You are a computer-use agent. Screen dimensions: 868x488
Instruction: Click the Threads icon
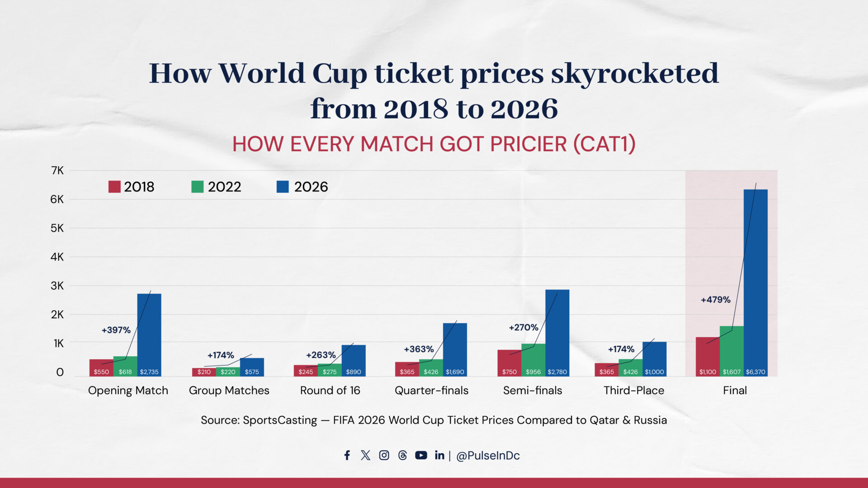point(402,455)
